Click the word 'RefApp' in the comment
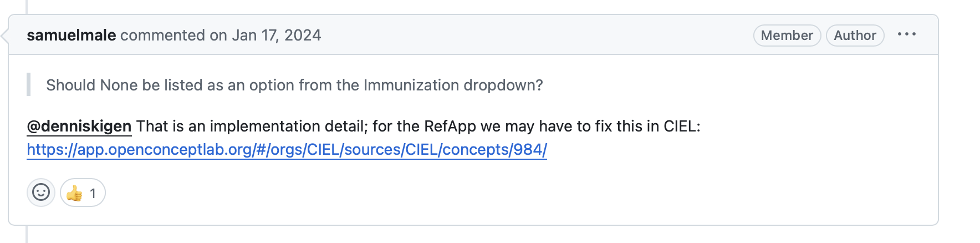This screenshot has width=980, height=243. [450, 126]
